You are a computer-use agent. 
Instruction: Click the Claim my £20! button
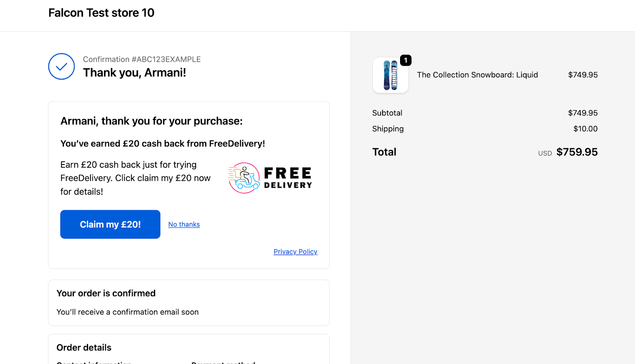point(110,224)
